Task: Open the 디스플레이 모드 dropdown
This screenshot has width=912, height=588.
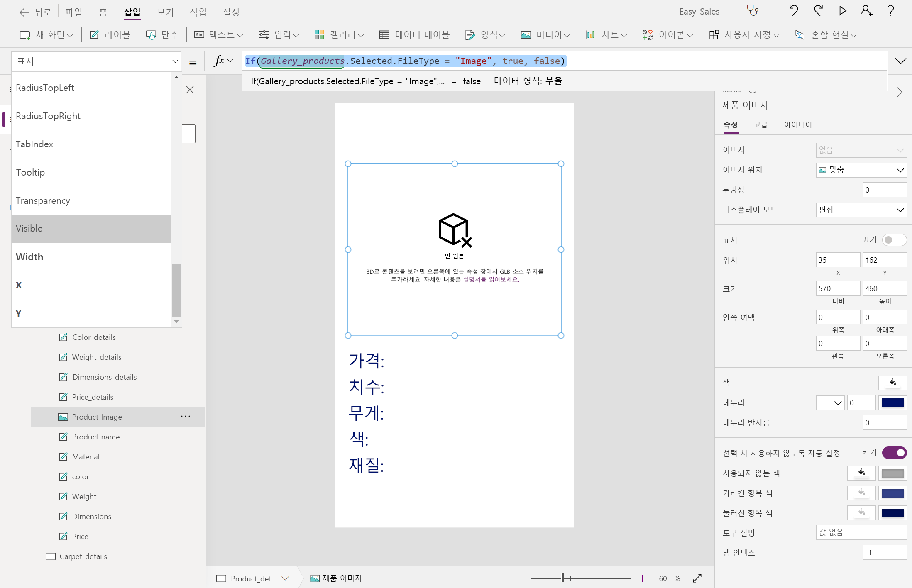Action: [x=861, y=210]
